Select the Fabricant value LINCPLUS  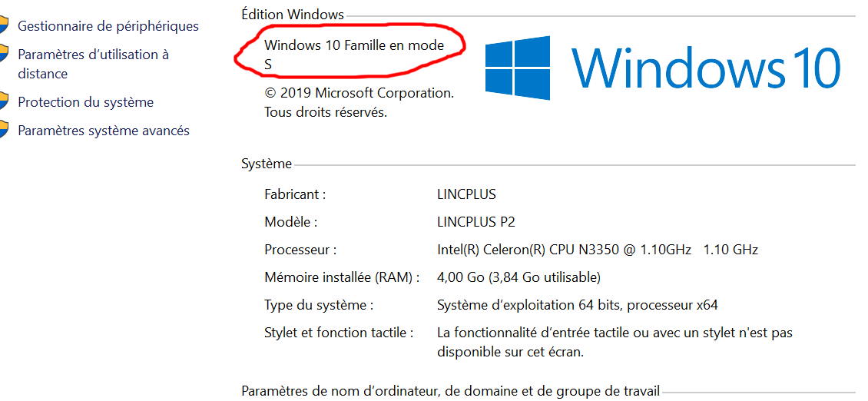466,194
